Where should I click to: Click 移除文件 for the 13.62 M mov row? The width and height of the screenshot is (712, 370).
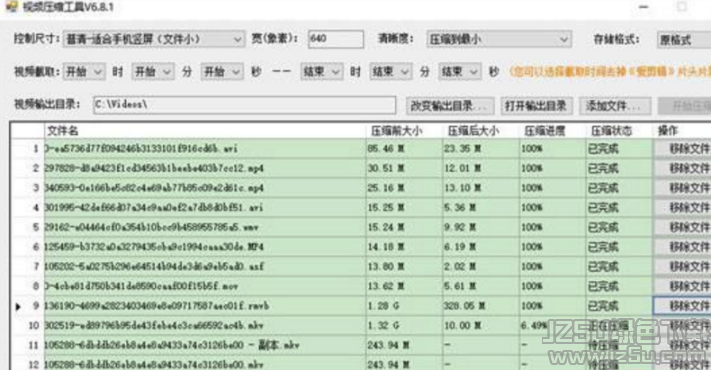point(682,286)
